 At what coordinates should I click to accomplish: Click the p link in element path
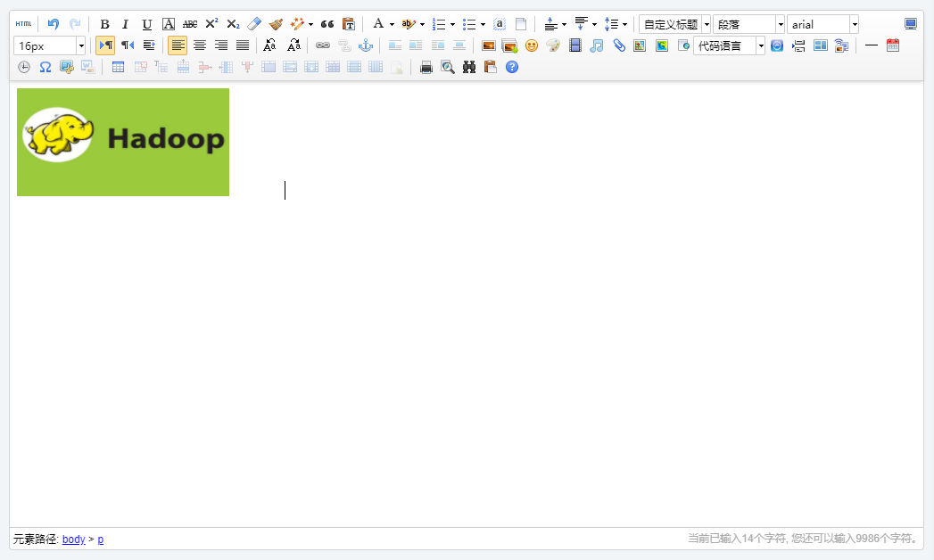coord(101,539)
